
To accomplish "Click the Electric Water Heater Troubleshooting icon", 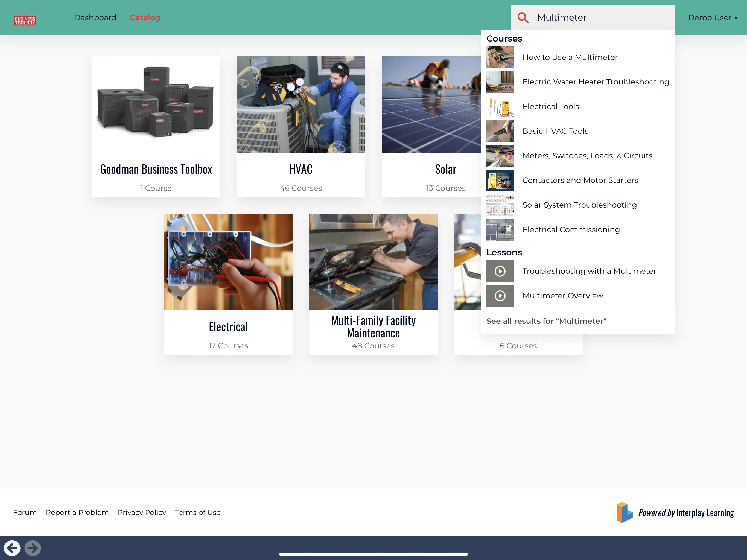I will pos(501,82).
